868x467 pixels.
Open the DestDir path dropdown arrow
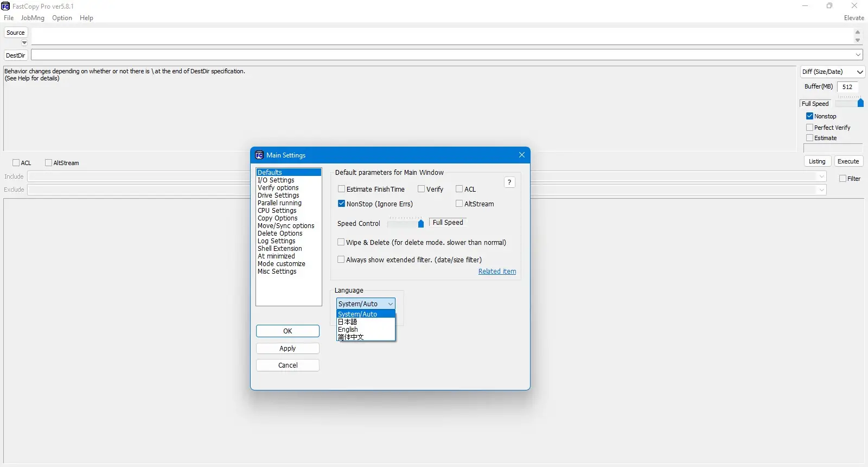[858, 55]
